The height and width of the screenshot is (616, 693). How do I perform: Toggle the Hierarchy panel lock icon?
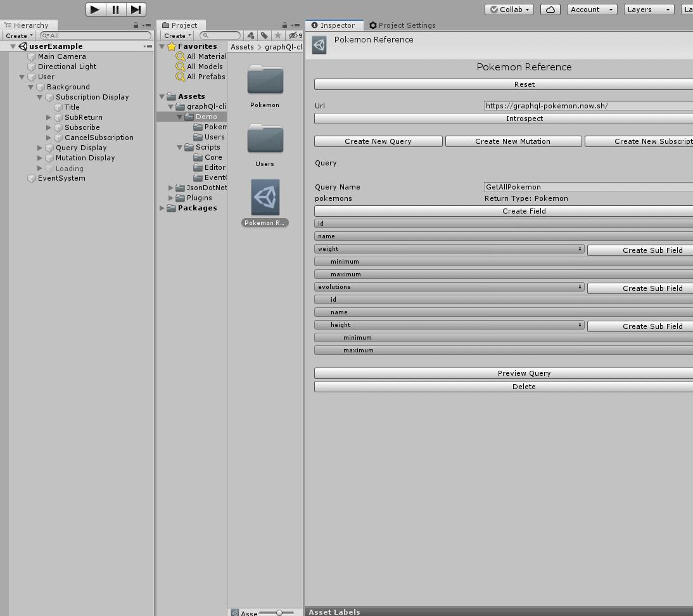tap(136, 25)
